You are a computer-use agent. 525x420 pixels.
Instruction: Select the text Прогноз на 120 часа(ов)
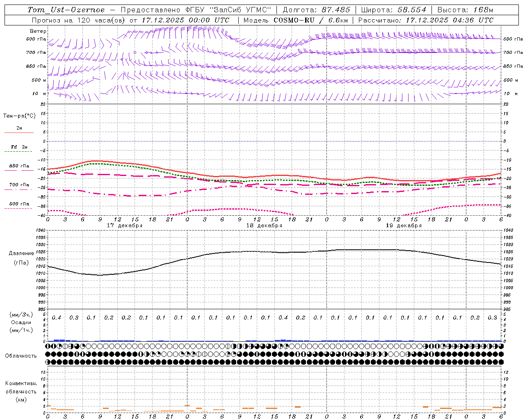pyautogui.click(x=79, y=20)
